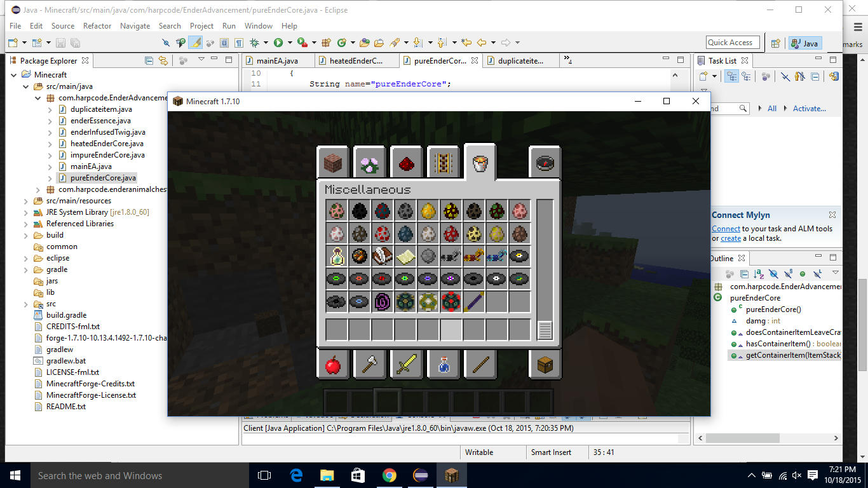Select the pig spawn egg
868x488 pixels.
[520, 210]
